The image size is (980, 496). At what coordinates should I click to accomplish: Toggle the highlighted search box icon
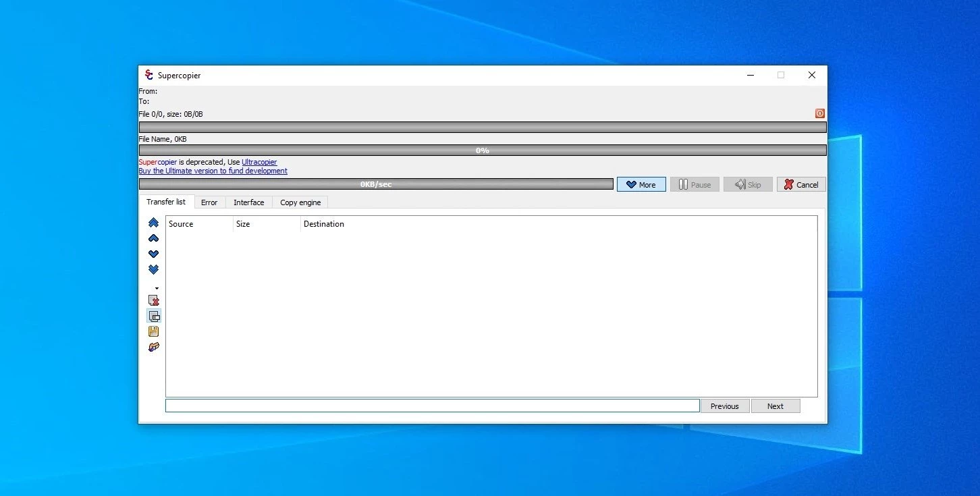154,316
